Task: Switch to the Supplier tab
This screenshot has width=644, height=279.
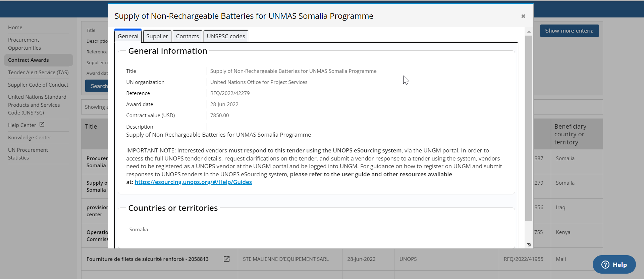Action: coord(157,36)
